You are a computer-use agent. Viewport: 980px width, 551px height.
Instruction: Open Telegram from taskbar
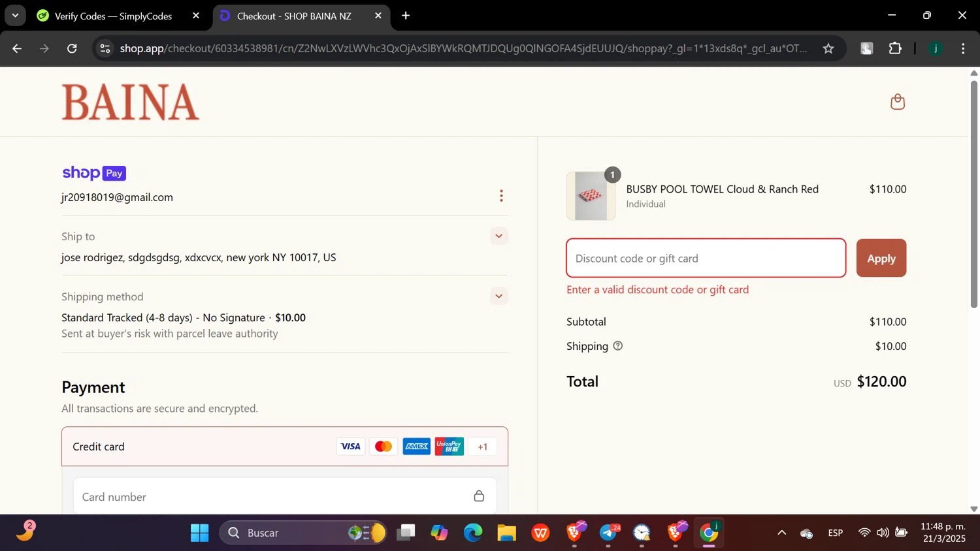[x=609, y=533]
